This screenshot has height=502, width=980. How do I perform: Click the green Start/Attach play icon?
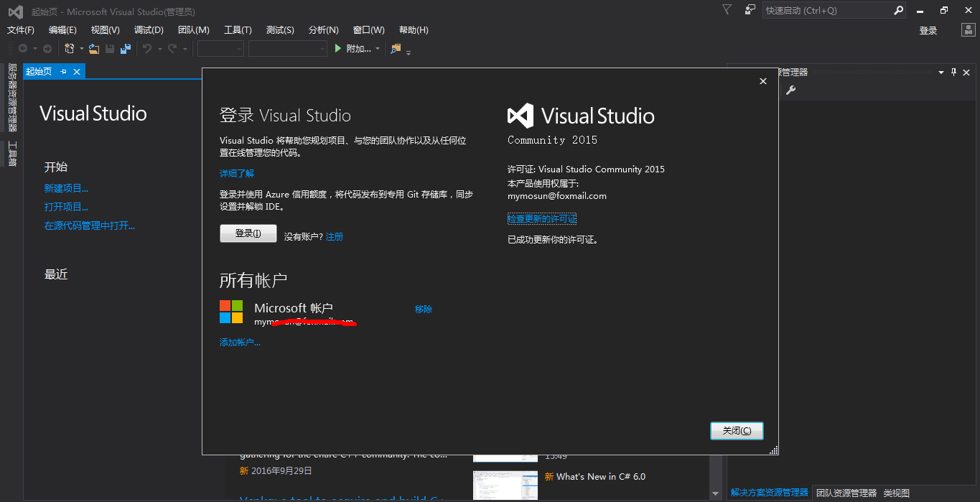[339, 49]
